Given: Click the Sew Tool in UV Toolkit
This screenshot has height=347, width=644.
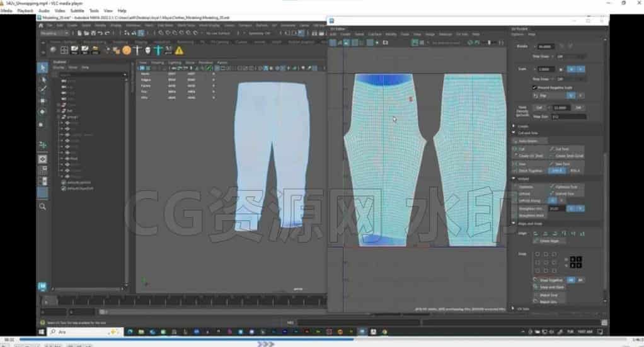Looking at the screenshot, I should click(x=566, y=164).
